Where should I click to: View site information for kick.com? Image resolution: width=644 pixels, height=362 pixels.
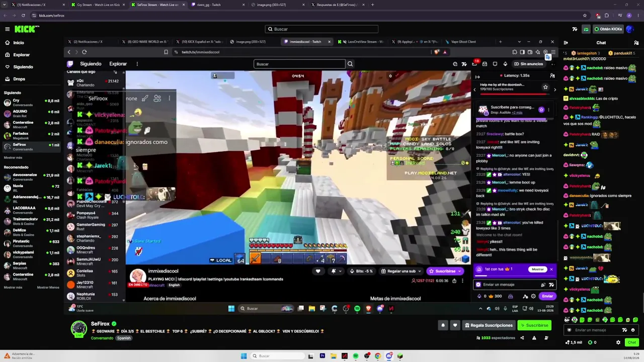point(34,16)
